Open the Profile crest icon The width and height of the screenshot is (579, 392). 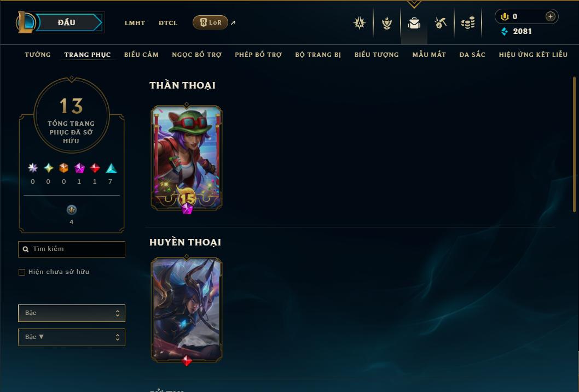pyautogui.click(x=360, y=23)
